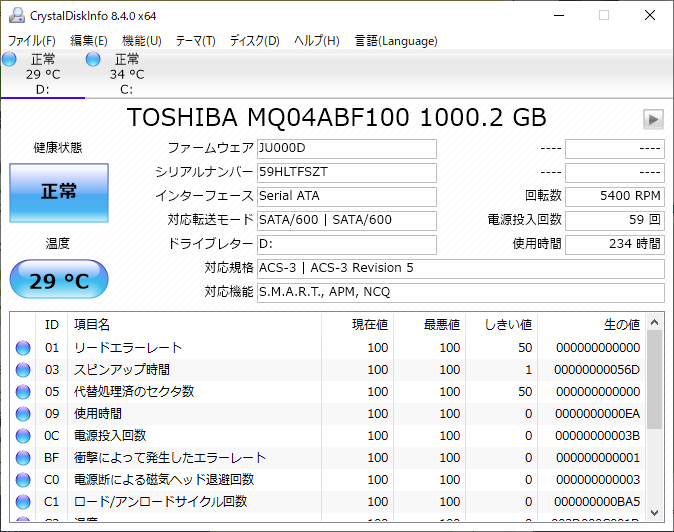Image resolution: width=674 pixels, height=532 pixels.
Task: Click status orb for row 0C 電源投入回数
Action: 23,436
